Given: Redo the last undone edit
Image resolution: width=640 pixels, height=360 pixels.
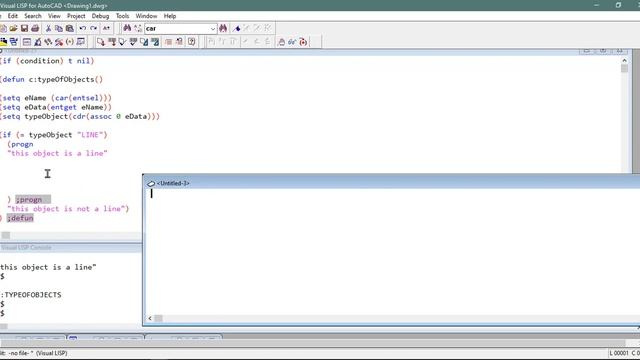Looking at the screenshot, I should 93,28.
